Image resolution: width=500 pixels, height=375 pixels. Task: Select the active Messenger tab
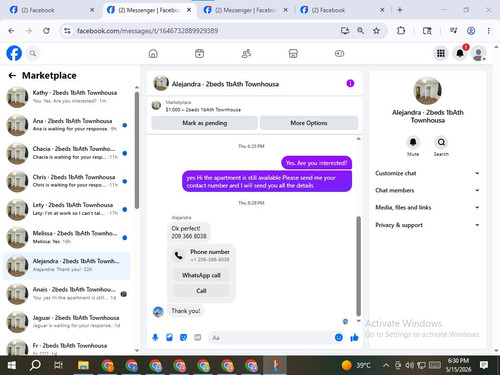click(149, 10)
